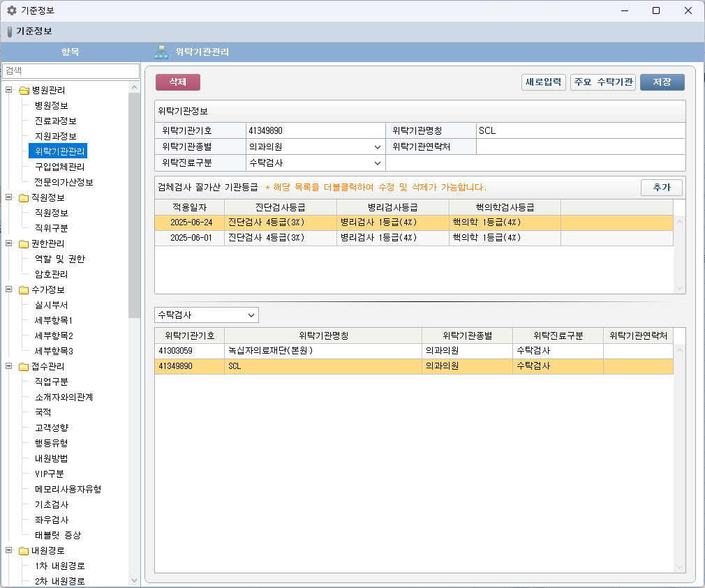
Task: Select the 녹십자의료재단(본원) row
Action: pos(325,351)
